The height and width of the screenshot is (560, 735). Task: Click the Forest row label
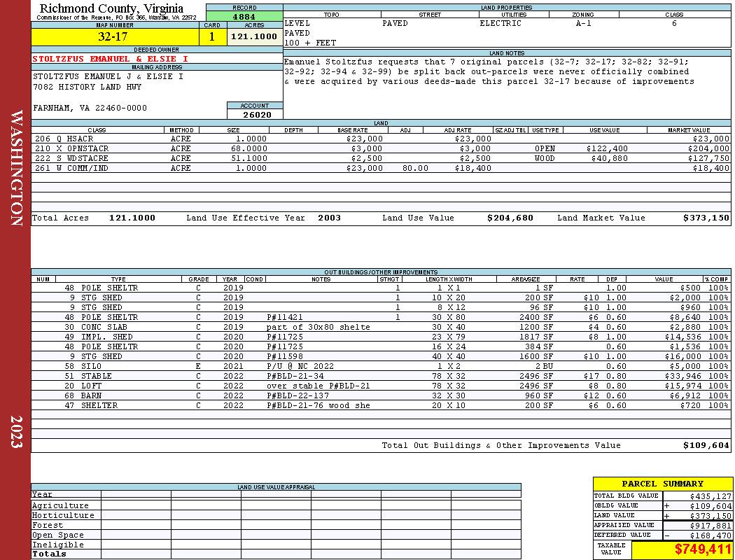pos(48,525)
